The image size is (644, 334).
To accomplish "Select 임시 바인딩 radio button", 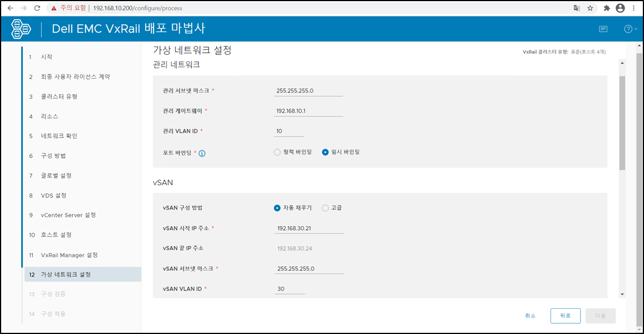I will click(x=325, y=152).
